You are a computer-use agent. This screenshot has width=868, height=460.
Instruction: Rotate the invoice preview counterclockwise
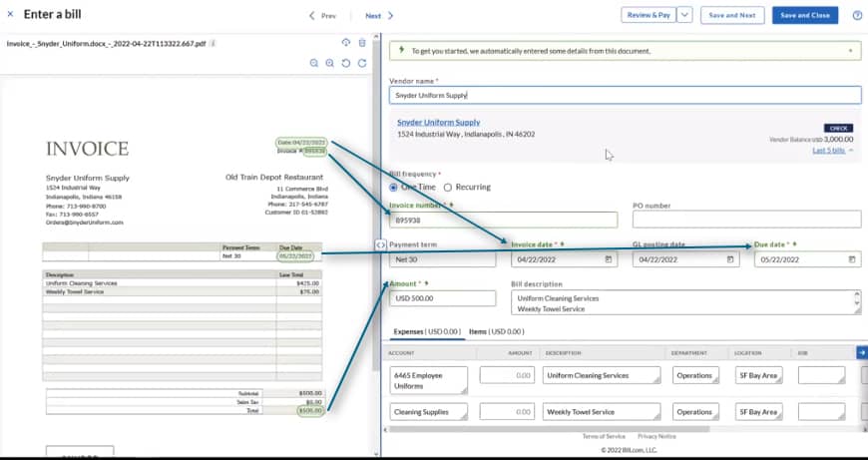tap(346, 63)
